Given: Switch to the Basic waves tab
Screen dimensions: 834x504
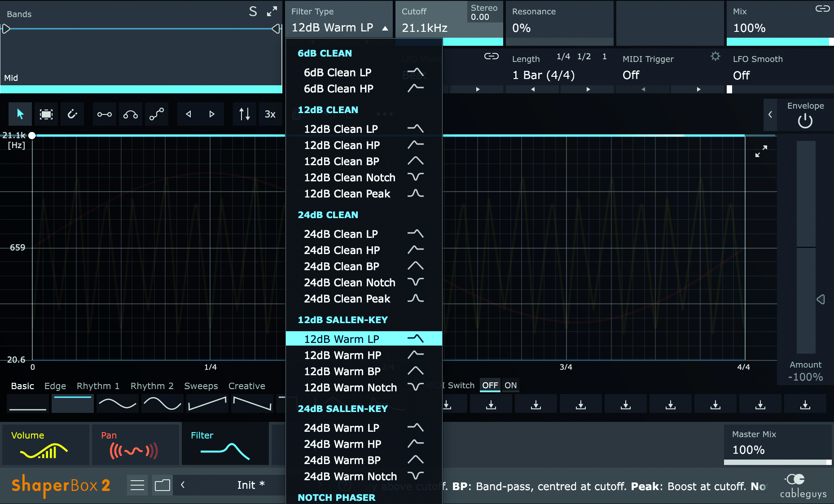Looking at the screenshot, I should tap(22, 386).
